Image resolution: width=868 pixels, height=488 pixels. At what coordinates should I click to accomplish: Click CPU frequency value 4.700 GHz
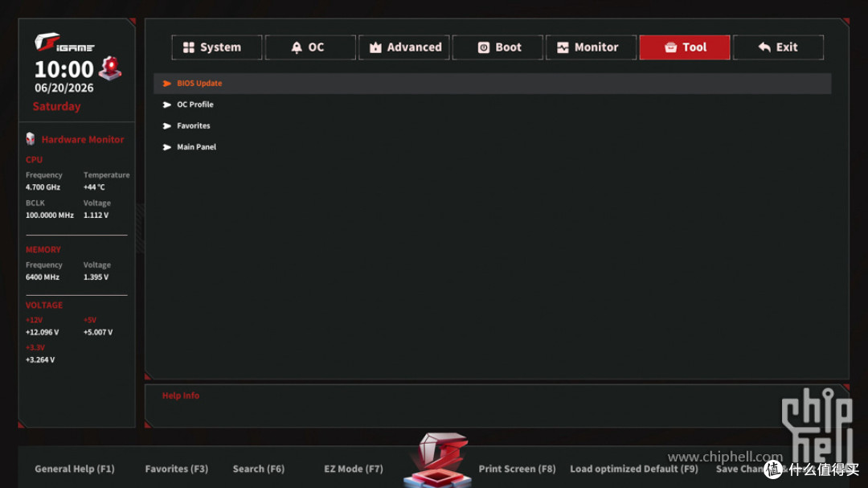[x=43, y=187]
